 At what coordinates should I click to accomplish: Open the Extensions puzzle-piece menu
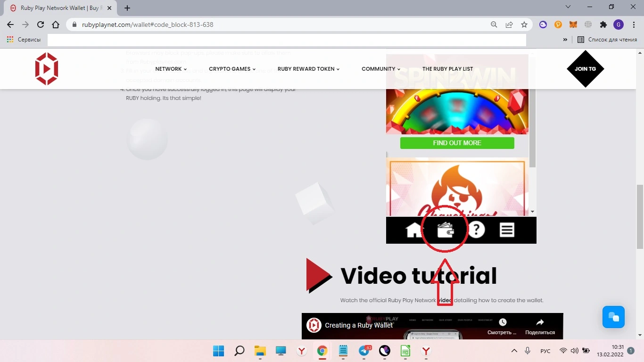tap(603, 25)
